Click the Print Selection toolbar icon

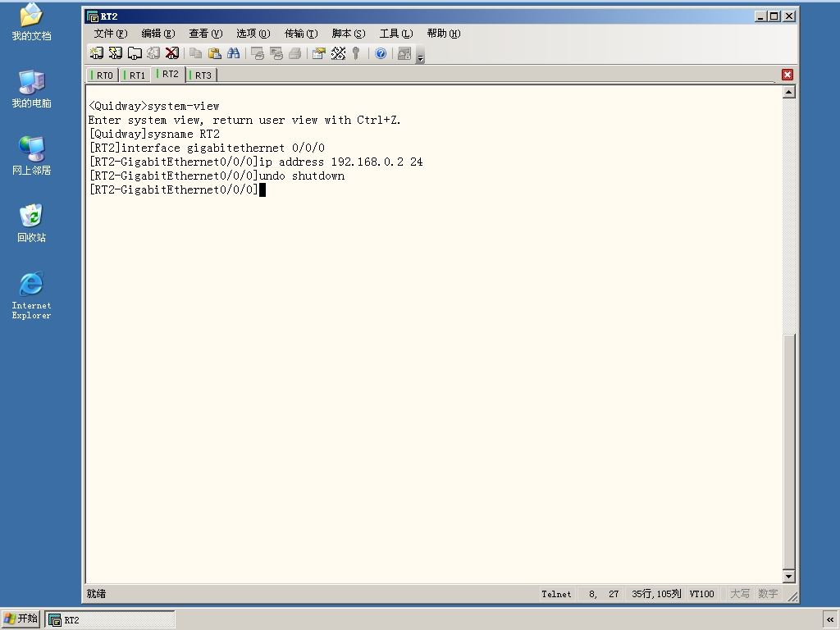pyautogui.click(x=276, y=53)
